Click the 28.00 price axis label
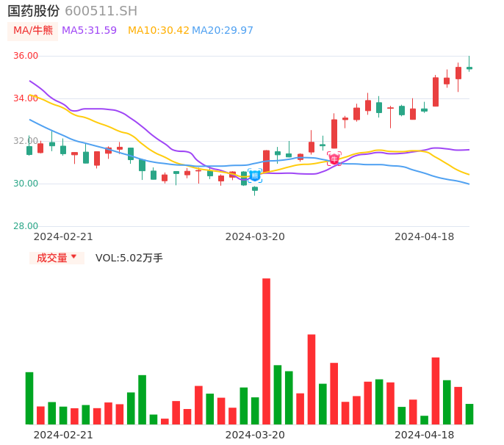The image size is (504, 445). click(26, 226)
